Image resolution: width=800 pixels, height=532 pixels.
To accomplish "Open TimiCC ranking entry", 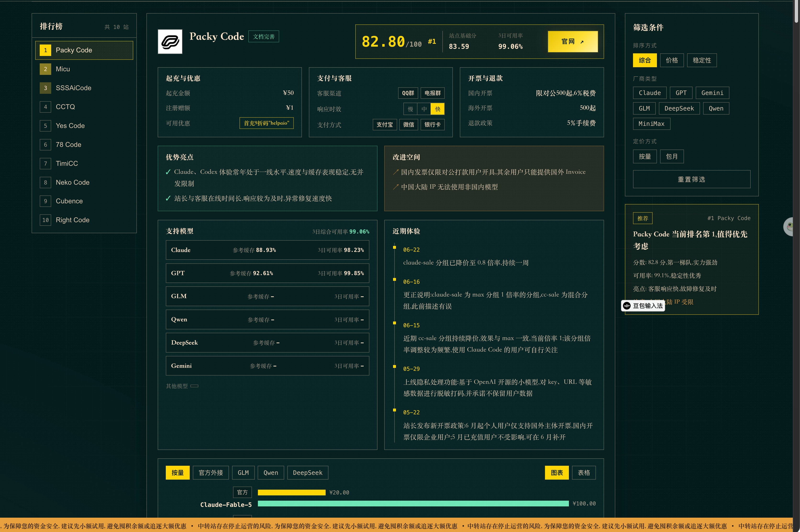I will pyautogui.click(x=84, y=164).
